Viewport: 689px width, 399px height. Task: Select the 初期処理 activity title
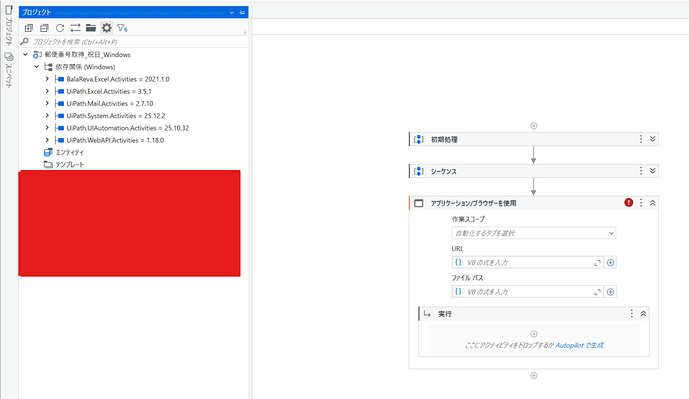[x=444, y=139]
